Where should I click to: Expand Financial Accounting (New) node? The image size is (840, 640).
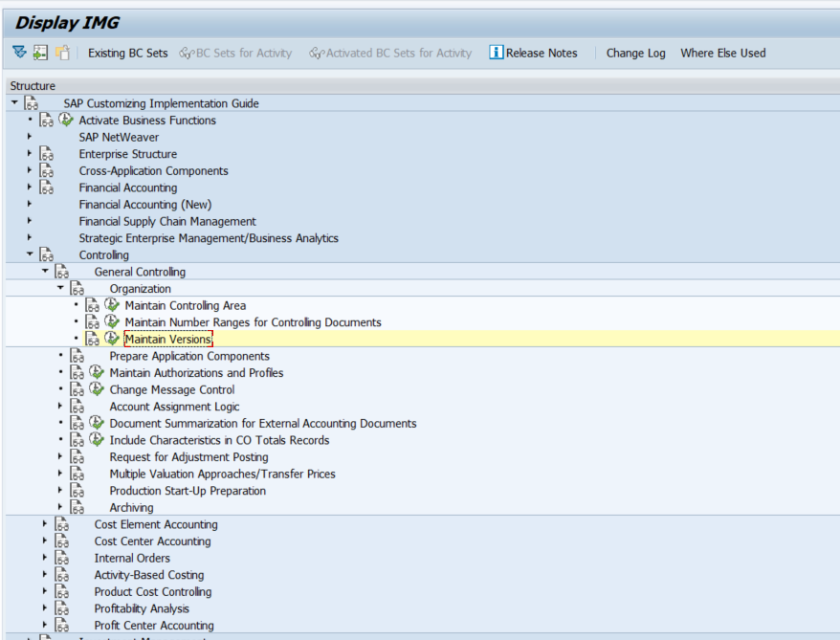pyautogui.click(x=30, y=204)
